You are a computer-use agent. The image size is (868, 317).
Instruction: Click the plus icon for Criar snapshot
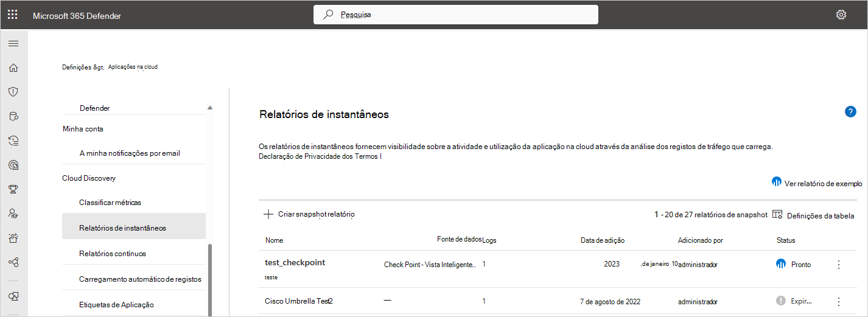point(268,214)
